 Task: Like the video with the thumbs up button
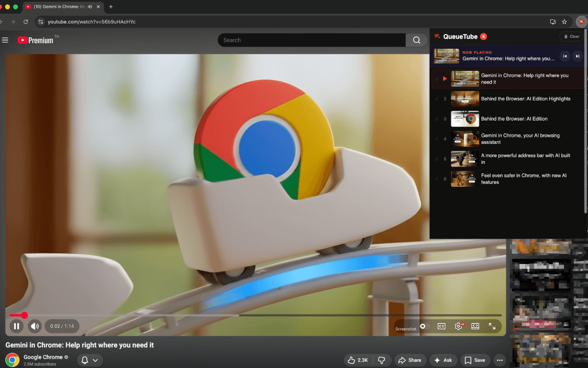(358, 360)
